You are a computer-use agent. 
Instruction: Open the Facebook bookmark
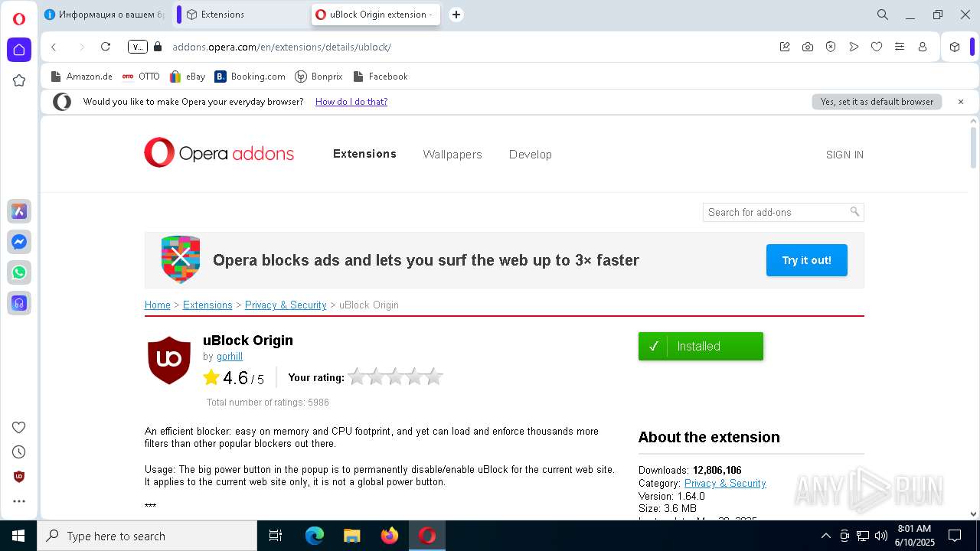[380, 77]
